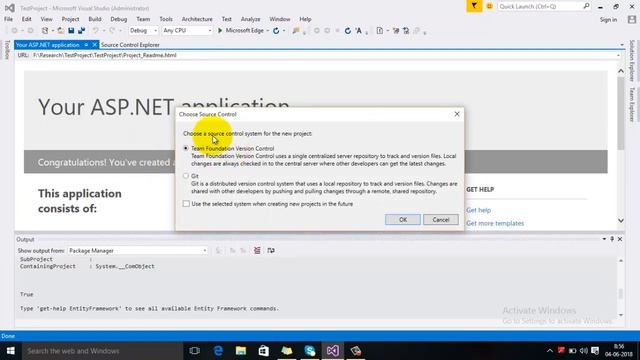Open the Architecture menu

pyautogui.click(x=197, y=19)
